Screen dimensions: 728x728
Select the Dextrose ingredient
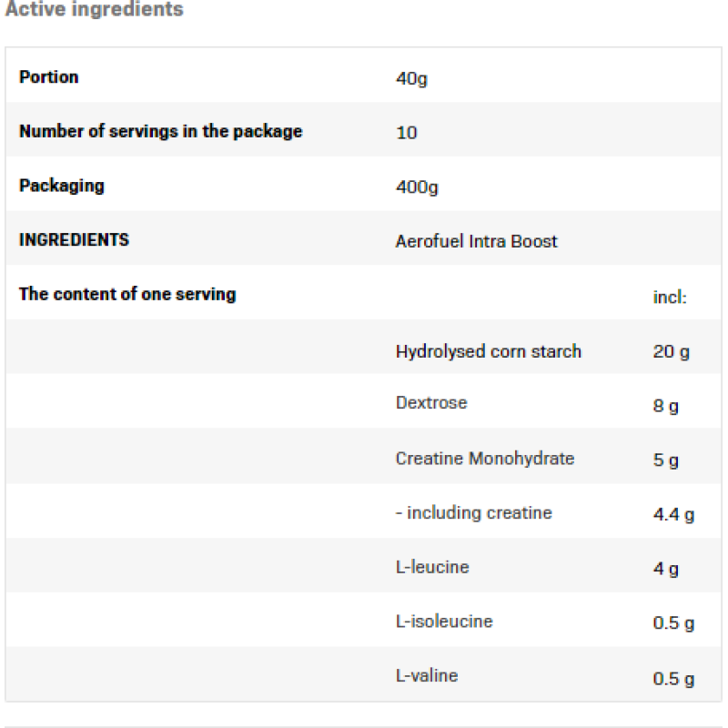point(431,403)
